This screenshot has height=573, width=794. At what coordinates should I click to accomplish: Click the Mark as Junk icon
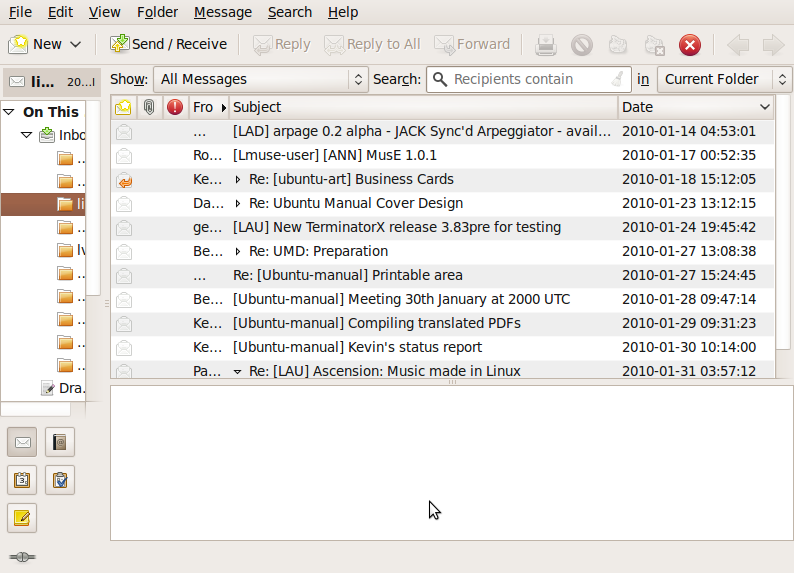coord(582,45)
